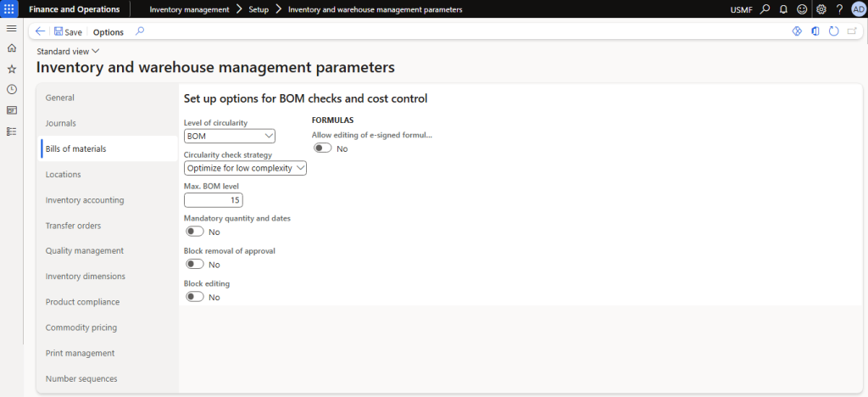Turn on Block editing toggle
The height and width of the screenshot is (397, 868).
[x=194, y=297]
